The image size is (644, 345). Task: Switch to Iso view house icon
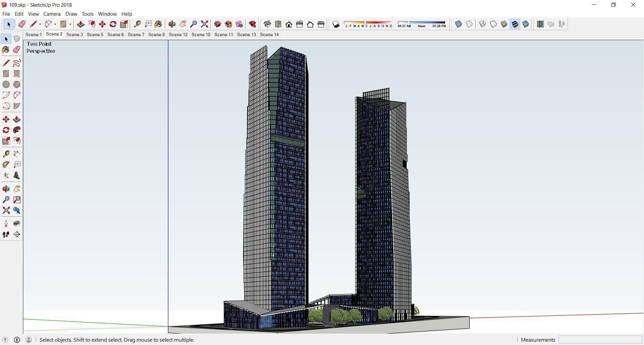coord(267,24)
